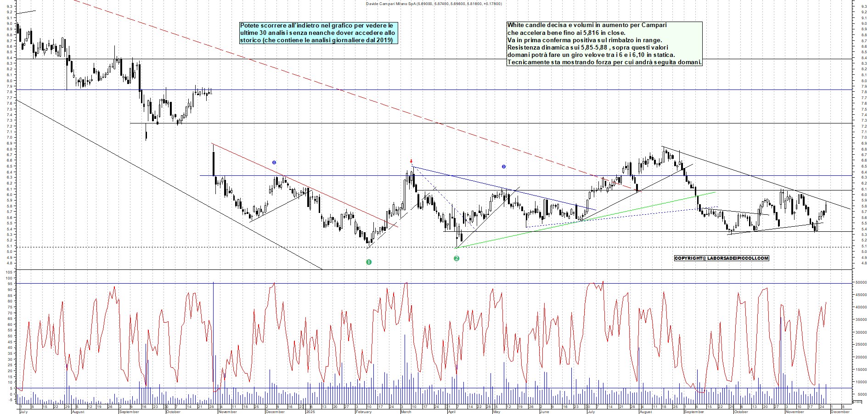
Task: Click the 2025 year label on the date axis
Action: click(310, 412)
